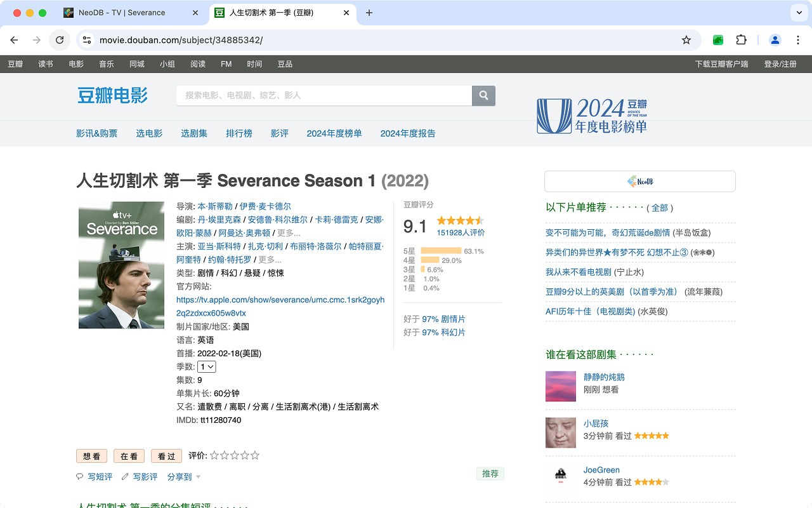
Task: Click the 豆瓣电影 logo
Action: pyautogui.click(x=112, y=95)
